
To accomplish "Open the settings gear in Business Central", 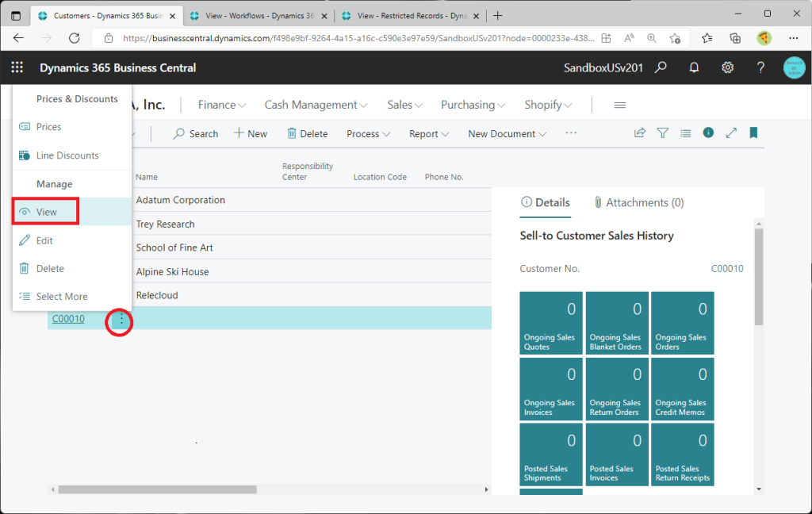I will 728,67.
